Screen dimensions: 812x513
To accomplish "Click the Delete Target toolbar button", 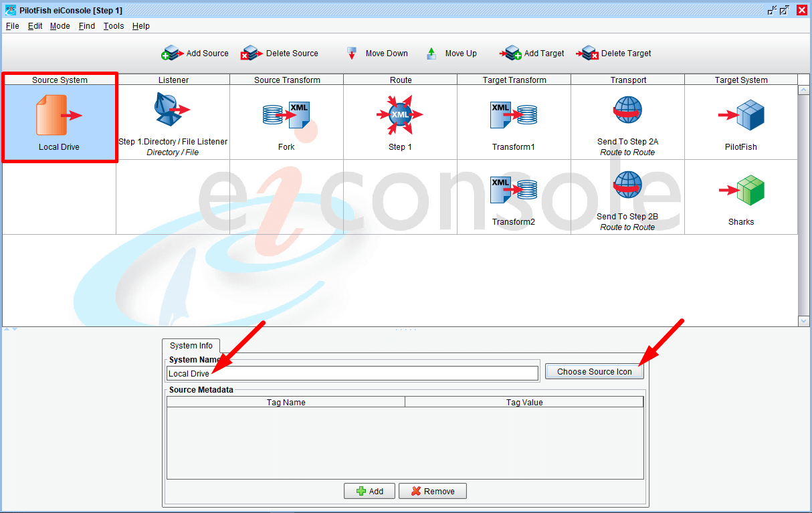I will (614, 54).
